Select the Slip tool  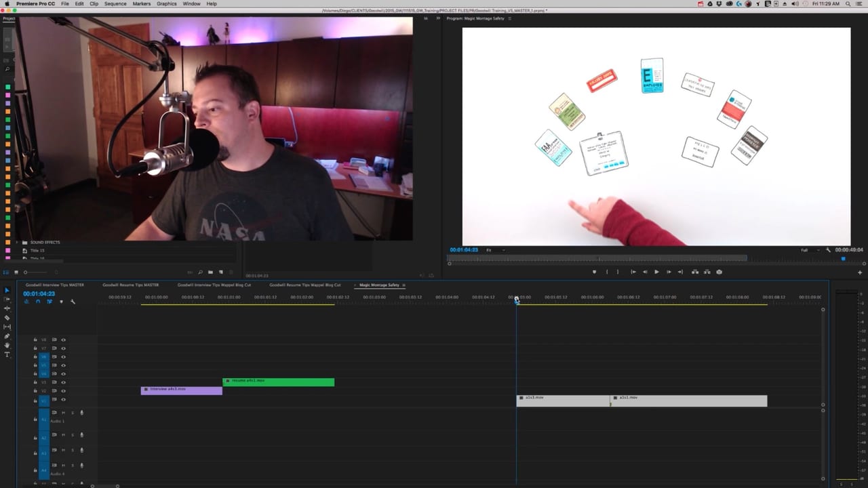click(7, 327)
